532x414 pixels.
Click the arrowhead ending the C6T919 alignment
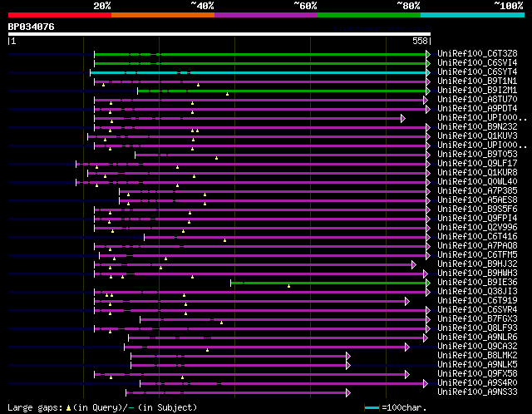pyautogui.click(x=407, y=301)
